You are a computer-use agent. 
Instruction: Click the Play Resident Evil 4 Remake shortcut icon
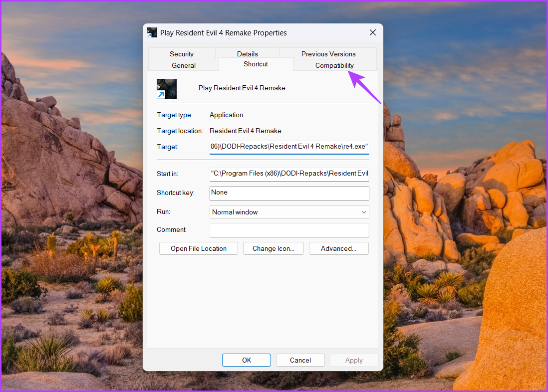coord(166,88)
